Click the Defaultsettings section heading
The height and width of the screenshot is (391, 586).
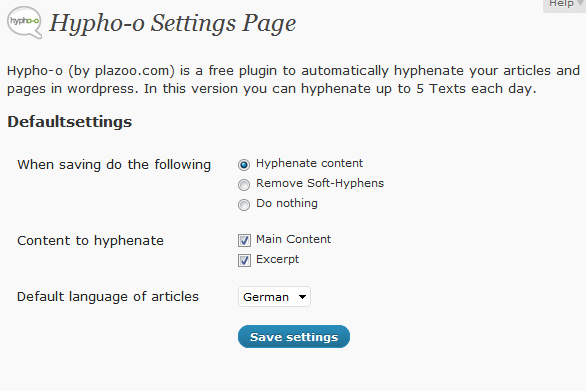click(70, 122)
